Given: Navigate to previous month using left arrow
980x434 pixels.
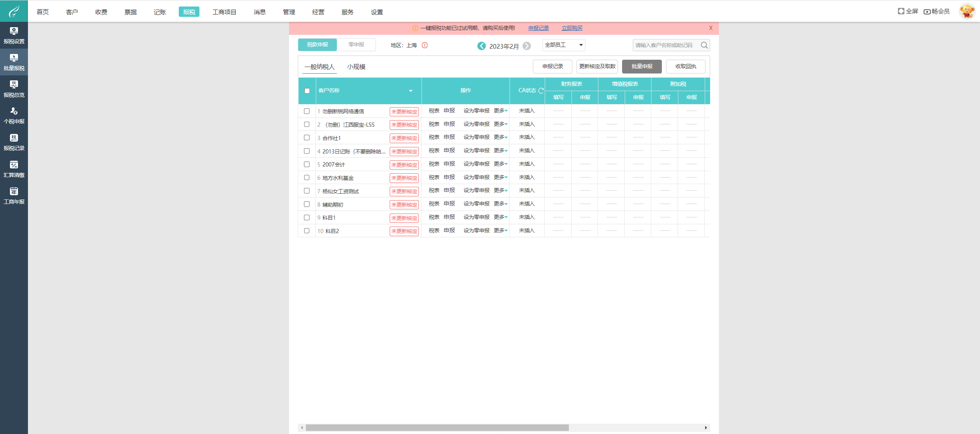Looking at the screenshot, I should [x=481, y=45].
